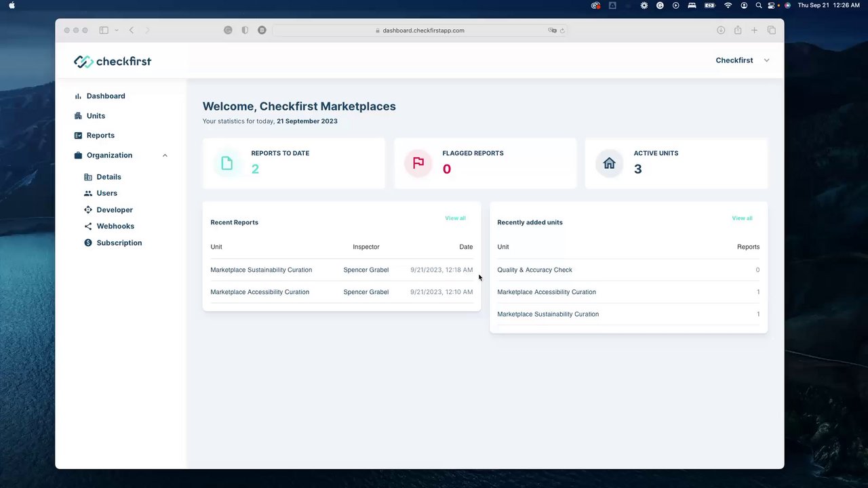The height and width of the screenshot is (488, 868).
Task: Click the Reports to Date count
Action: tap(255, 169)
